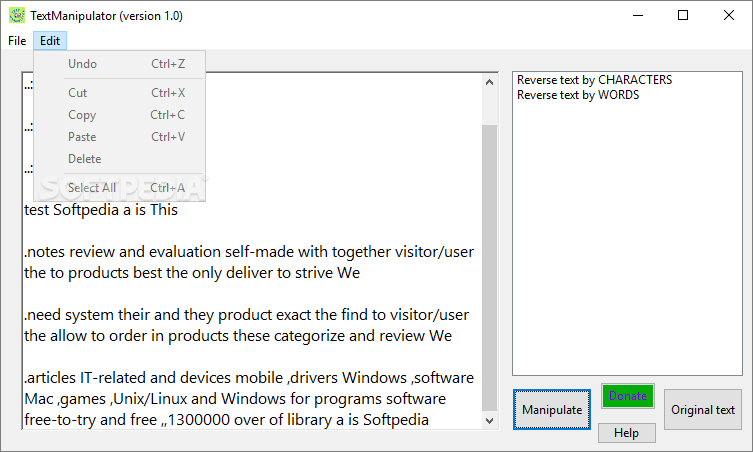Click the Manipulate button

point(552,410)
